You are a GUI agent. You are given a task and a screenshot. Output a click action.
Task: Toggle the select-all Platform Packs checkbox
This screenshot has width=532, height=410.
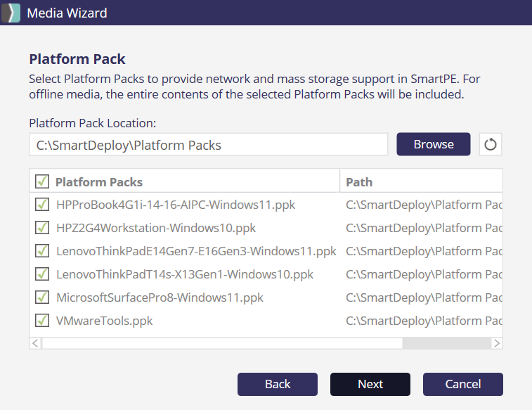pos(42,182)
